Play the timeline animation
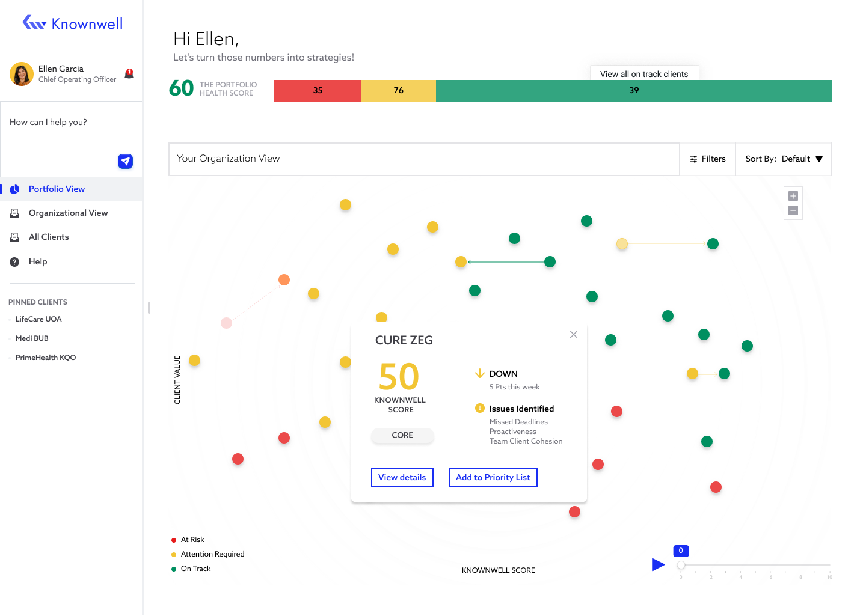Screen dimensions: 866x616 [658, 564]
